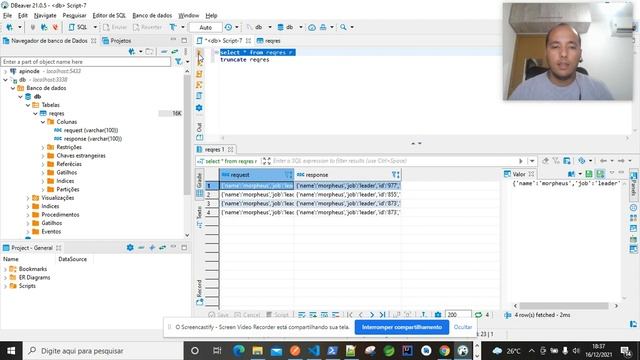The height and width of the screenshot is (360, 640).
Task: Go to the last results page
Action: (x=382, y=315)
